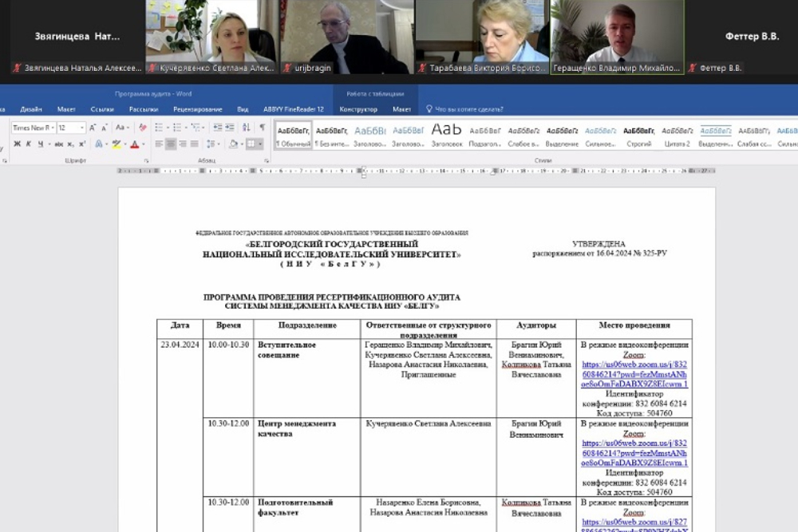
Task: Open the Рецензирование ribbon tab
Action: tap(197, 109)
